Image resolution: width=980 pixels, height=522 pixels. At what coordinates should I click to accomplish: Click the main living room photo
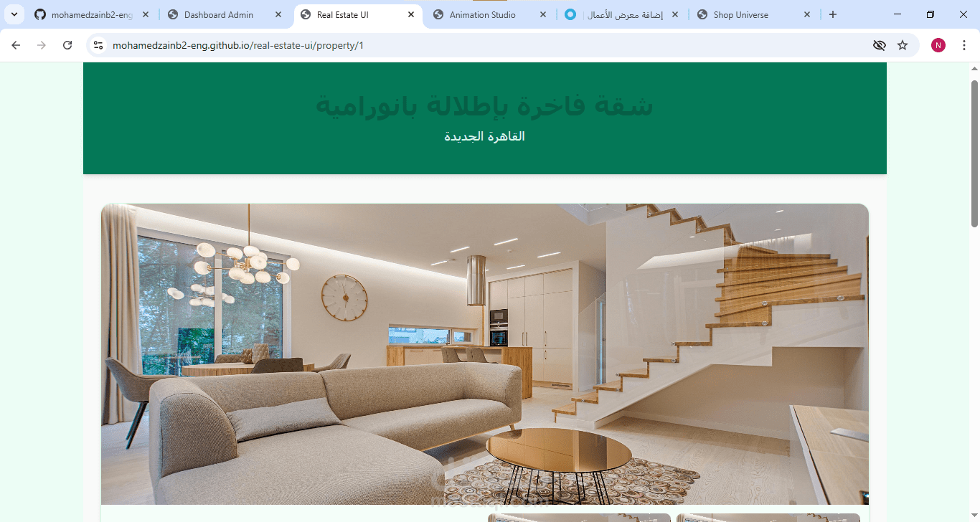(485, 354)
